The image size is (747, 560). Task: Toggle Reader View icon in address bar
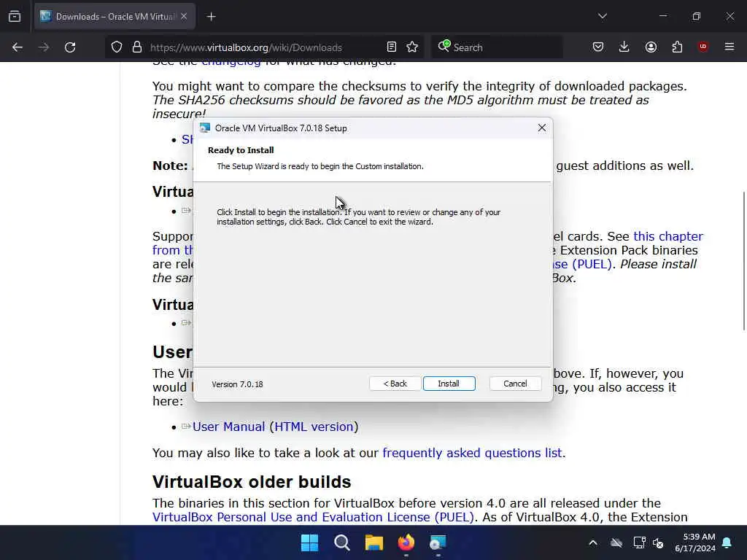[x=392, y=47]
